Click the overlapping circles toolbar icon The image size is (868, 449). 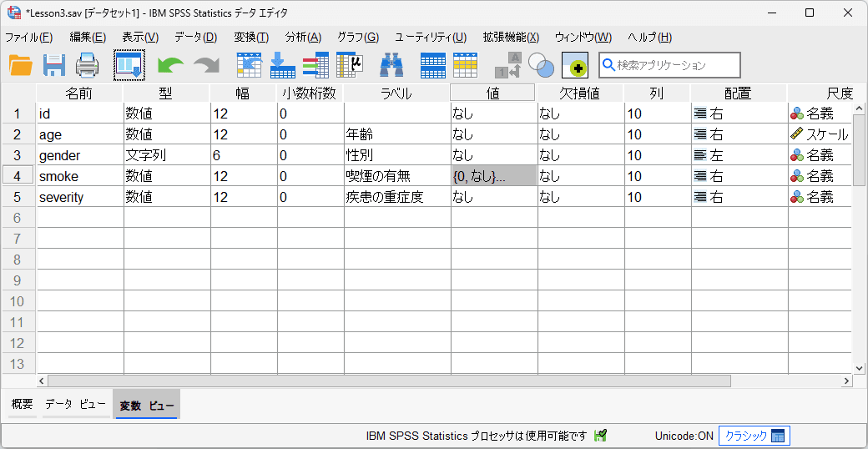(x=541, y=65)
